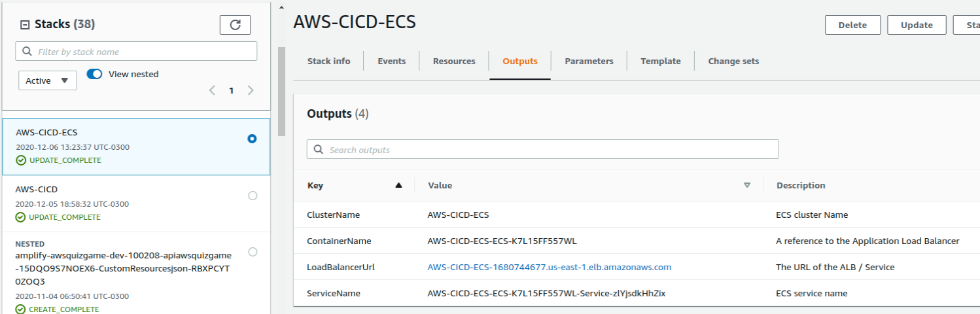Collapse the Stacks panel header icon
Screen dimensions: 980x314
[26, 25]
